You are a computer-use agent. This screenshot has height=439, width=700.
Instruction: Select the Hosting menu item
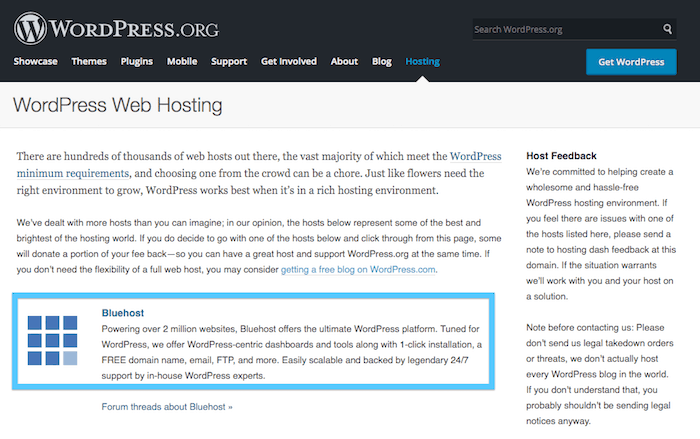(x=422, y=61)
